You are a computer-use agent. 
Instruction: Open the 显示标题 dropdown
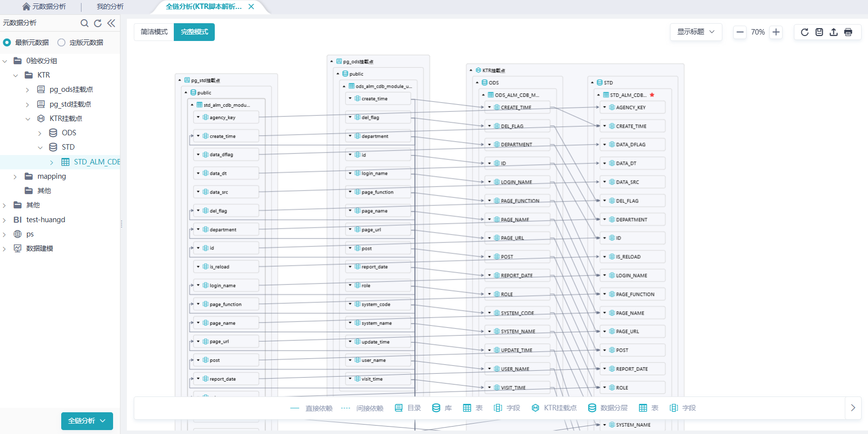[696, 32]
